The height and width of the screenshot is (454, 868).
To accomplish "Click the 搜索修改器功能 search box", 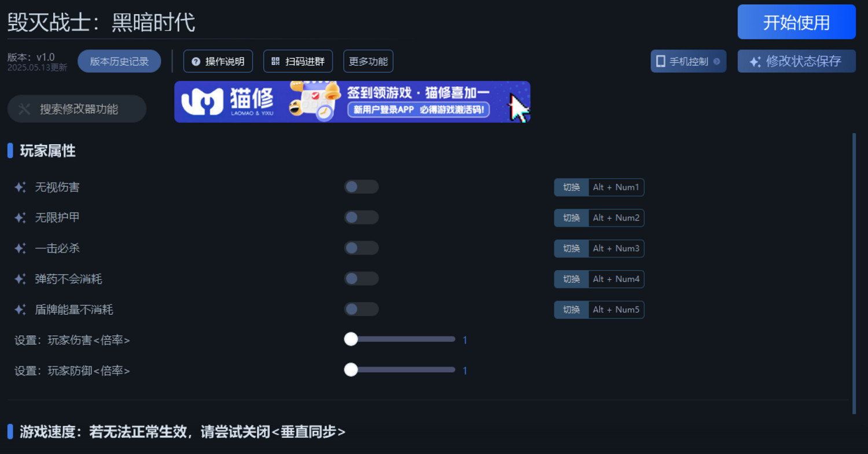I will (77, 108).
